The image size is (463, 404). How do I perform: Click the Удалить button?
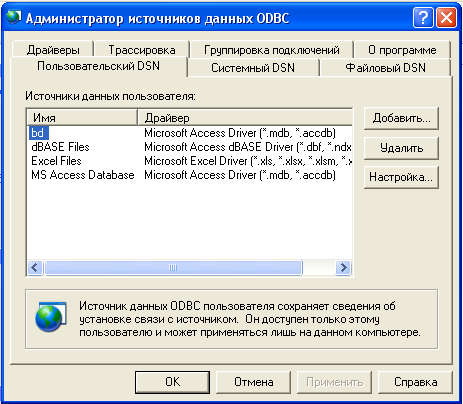coord(401,148)
